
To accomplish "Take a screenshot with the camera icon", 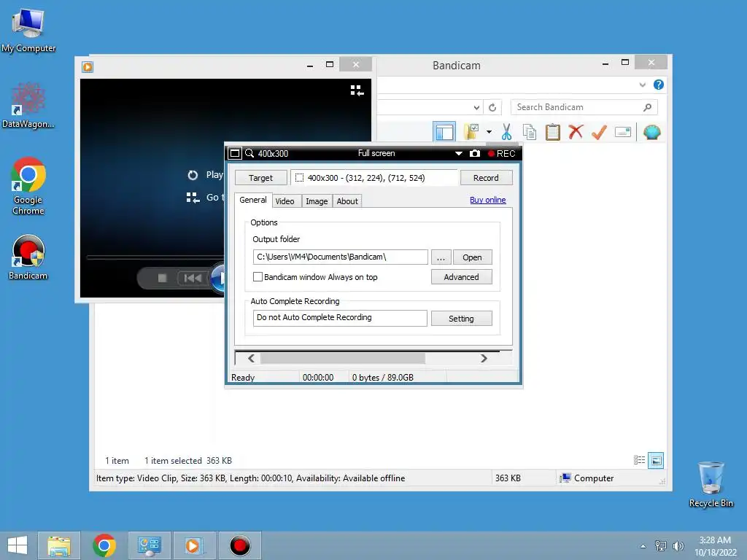I will 474,153.
